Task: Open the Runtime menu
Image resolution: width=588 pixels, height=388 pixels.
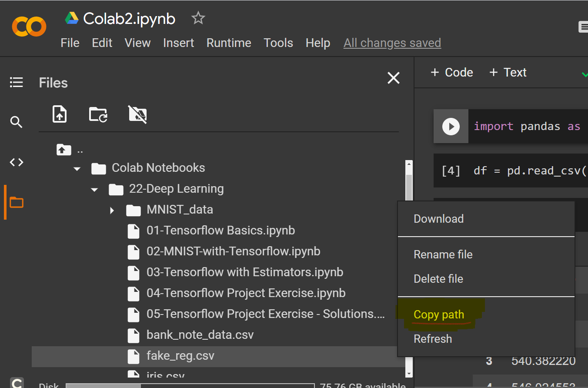Action: [x=229, y=43]
